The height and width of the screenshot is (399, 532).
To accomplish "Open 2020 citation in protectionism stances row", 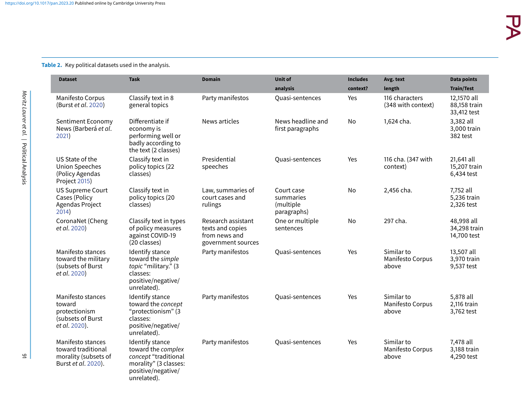I will pyautogui.click(x=78, y=326).
